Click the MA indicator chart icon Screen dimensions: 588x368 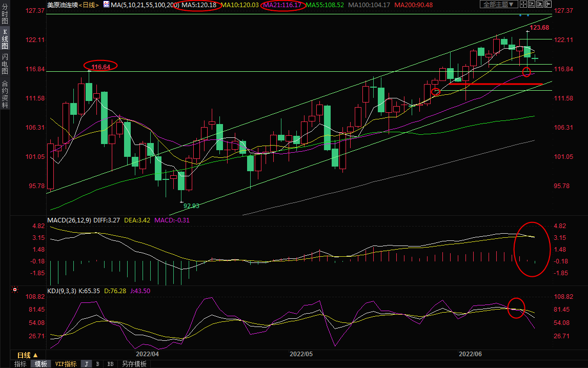[x=106, y=4]
